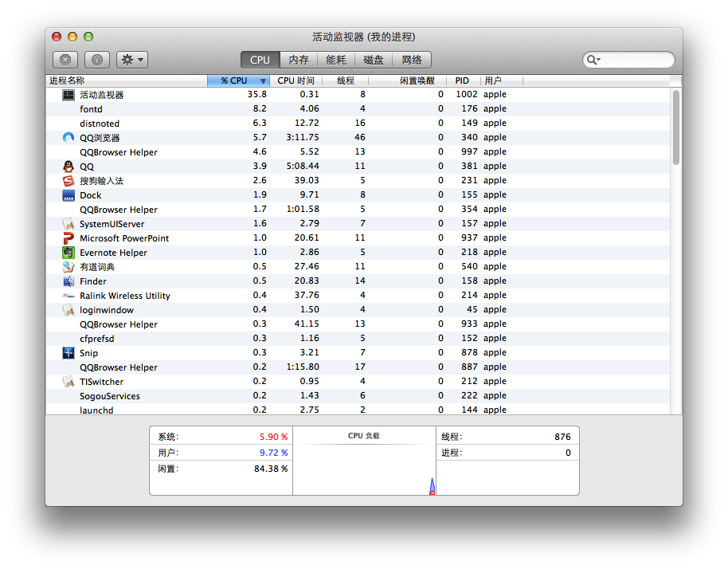Click inside the search field
Viewport: 728px width, 569px height.
pos(628,60)
